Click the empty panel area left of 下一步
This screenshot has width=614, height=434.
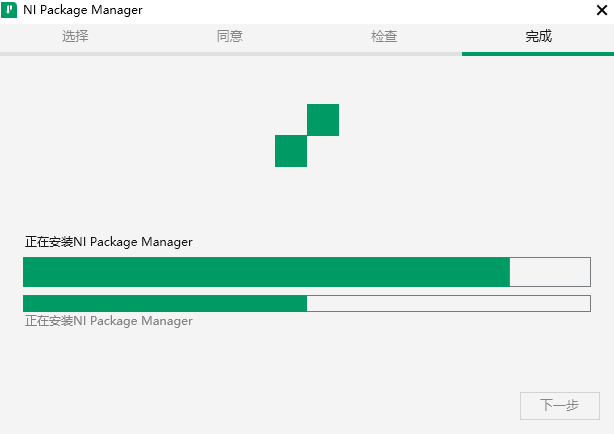pyautogui.click(x=300, y=405)
